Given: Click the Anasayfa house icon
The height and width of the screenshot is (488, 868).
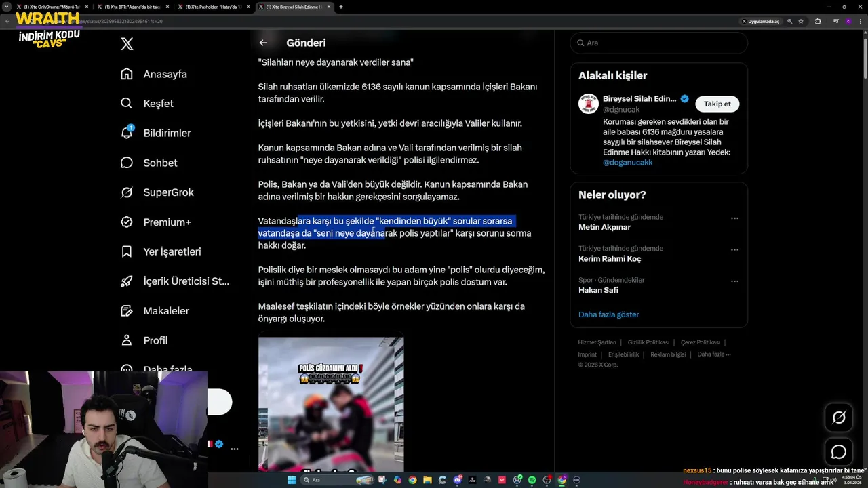Looking at the screenshot, I should point(127,74).
